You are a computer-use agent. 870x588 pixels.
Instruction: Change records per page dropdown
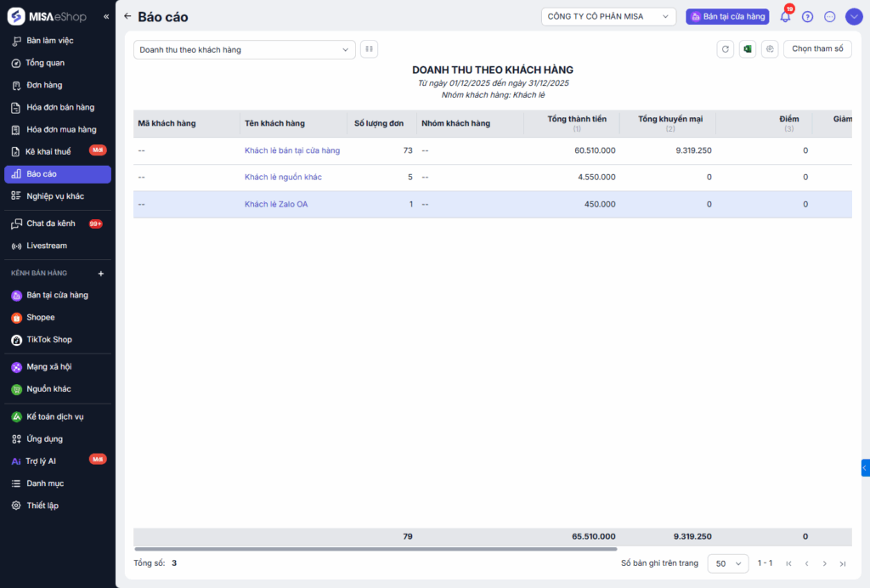tap(727, 563)
